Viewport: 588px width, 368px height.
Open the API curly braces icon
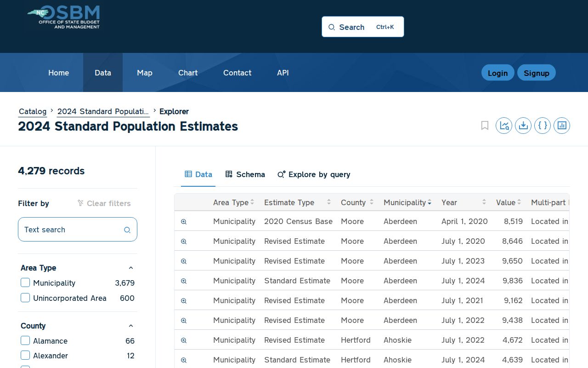[543, 126]
